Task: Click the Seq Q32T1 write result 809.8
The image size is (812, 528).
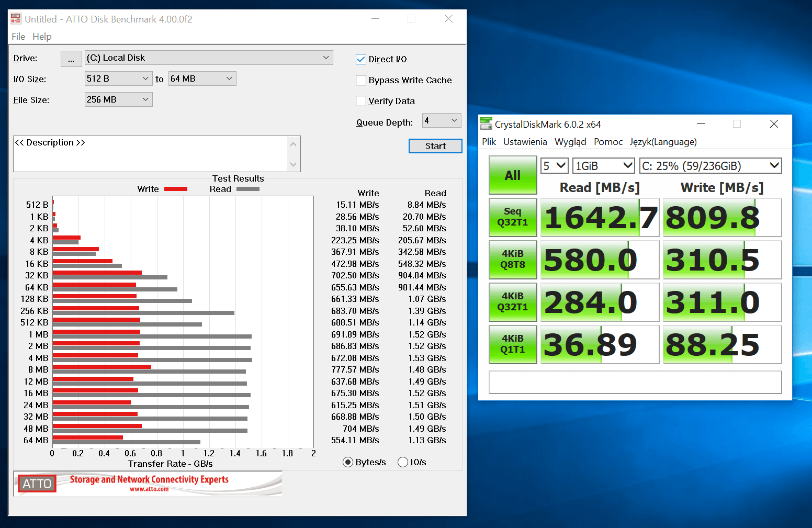Action: click(722, 217)
